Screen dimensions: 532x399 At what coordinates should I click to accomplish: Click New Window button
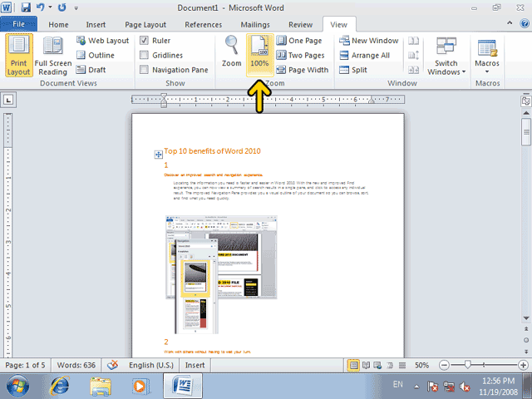click(x=368, y=41)
